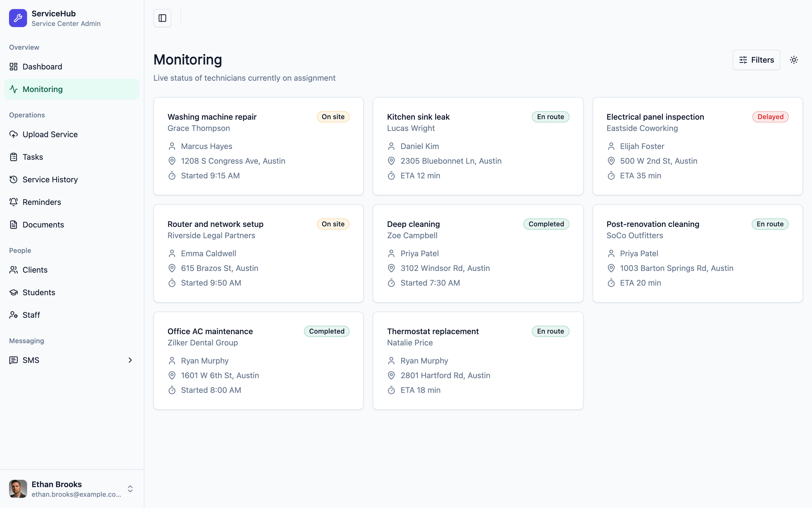The height and width of the screenshot is (508, 812).
Task: Click Ethan Brooks profile avatar
Action: click(18, 489)
